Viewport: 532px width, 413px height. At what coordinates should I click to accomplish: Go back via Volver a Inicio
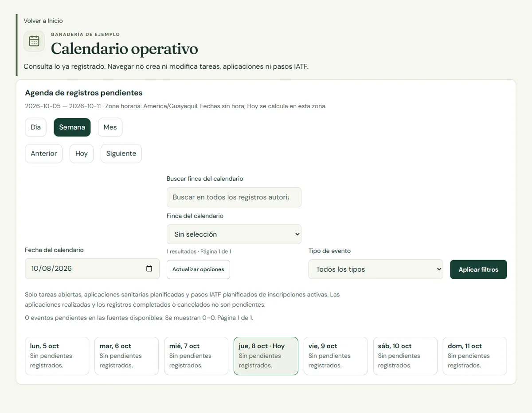(43, 21)
